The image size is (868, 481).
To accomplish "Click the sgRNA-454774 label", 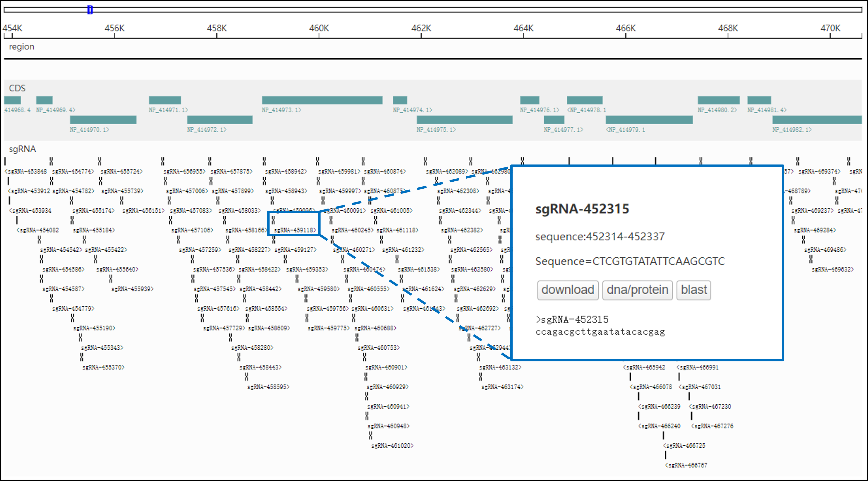I will [x=73, y=171].
